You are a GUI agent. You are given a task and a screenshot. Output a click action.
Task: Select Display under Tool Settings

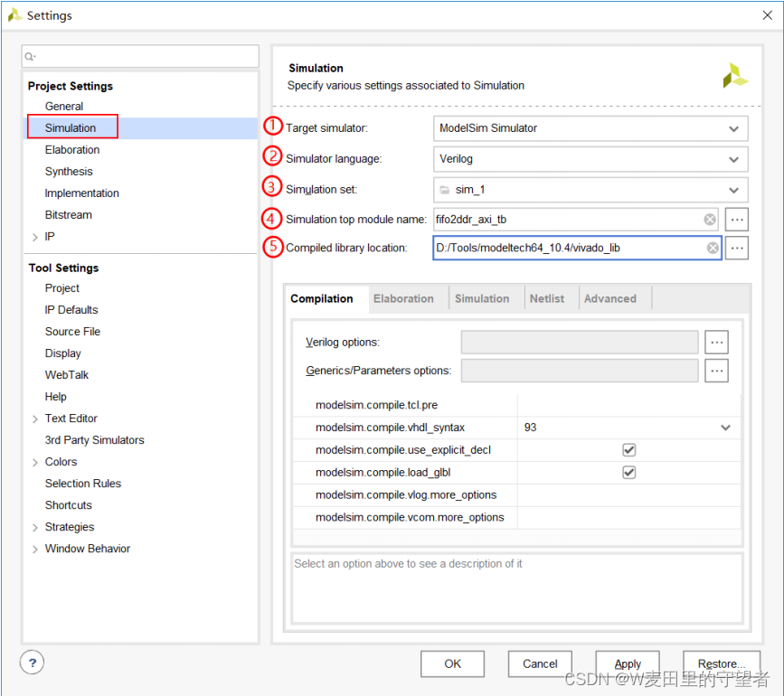[62, 353]
